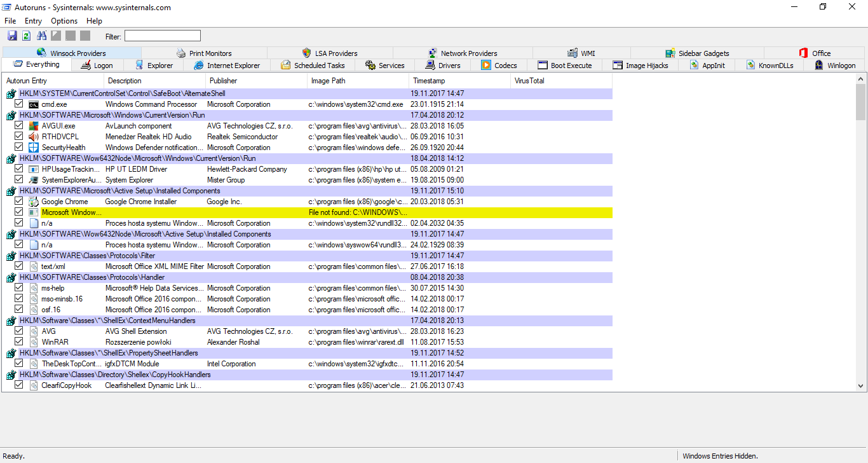Toggle the SecurityHealth checkbox
The width and height of the screenshot is (868, 463).
[x=19, y=147]
